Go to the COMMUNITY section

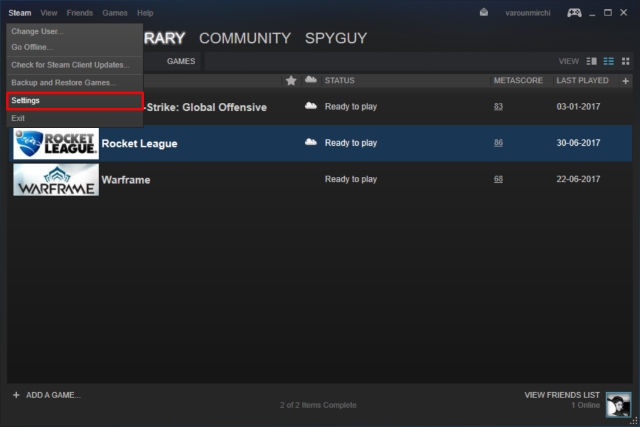point(245,38)
